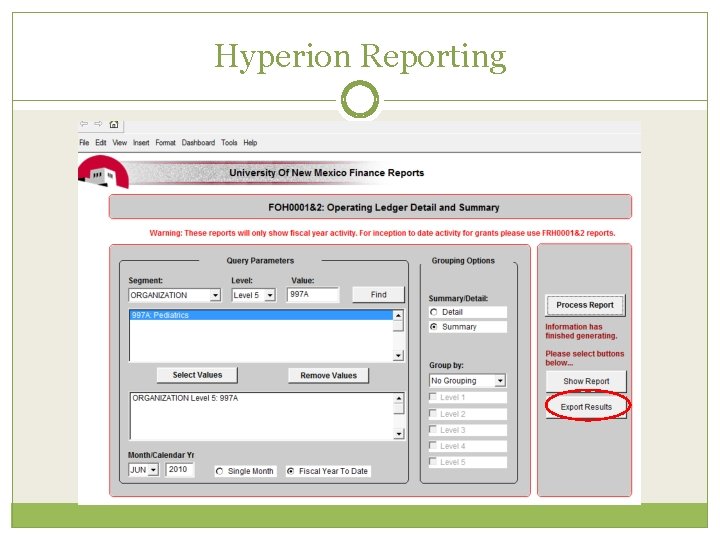Select the Summary radio button

433,327
